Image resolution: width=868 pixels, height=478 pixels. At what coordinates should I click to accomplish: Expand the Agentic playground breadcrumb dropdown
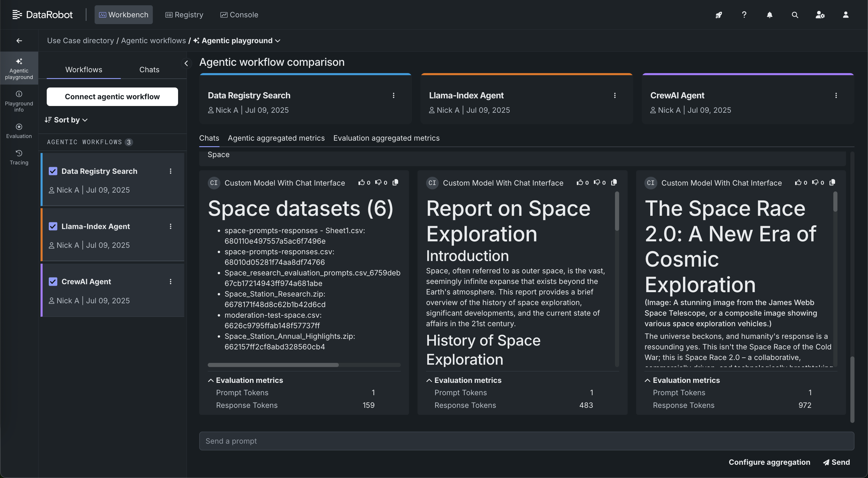click(x=278, y=41)
